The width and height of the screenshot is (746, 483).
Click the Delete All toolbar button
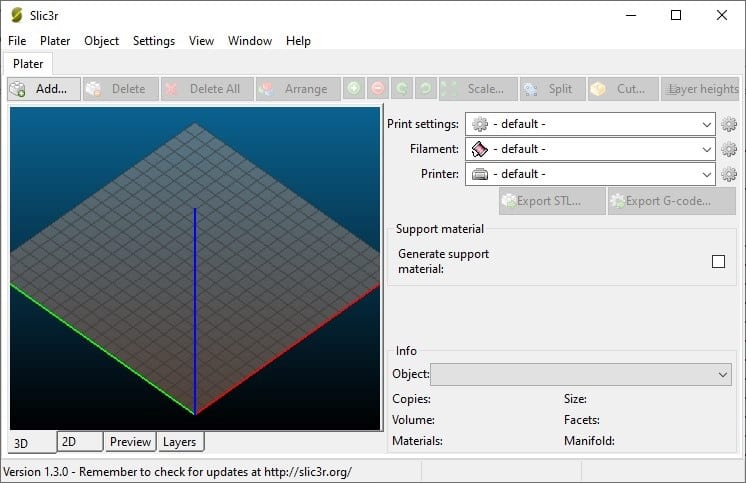click(207, 89)
